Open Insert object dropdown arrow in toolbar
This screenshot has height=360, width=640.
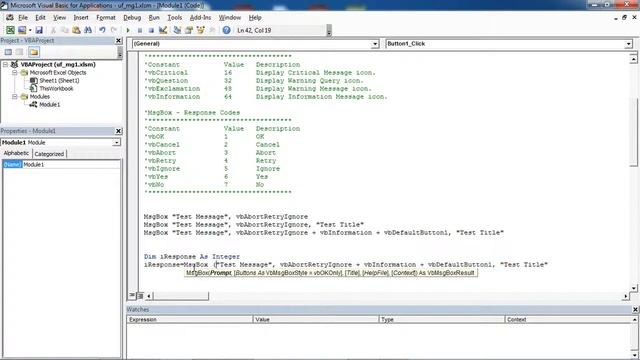pyautogui.click(x=30, y=30)
